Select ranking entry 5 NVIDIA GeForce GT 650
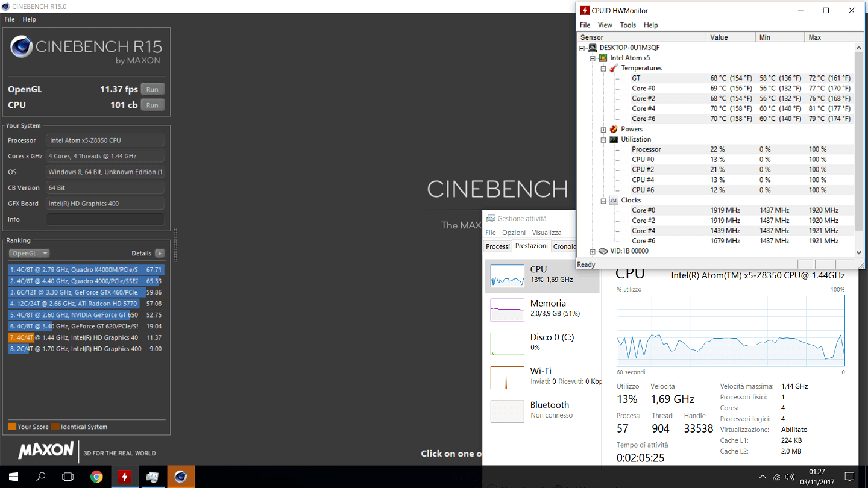Viewport: 868px width, 488px height. (86, 315)
